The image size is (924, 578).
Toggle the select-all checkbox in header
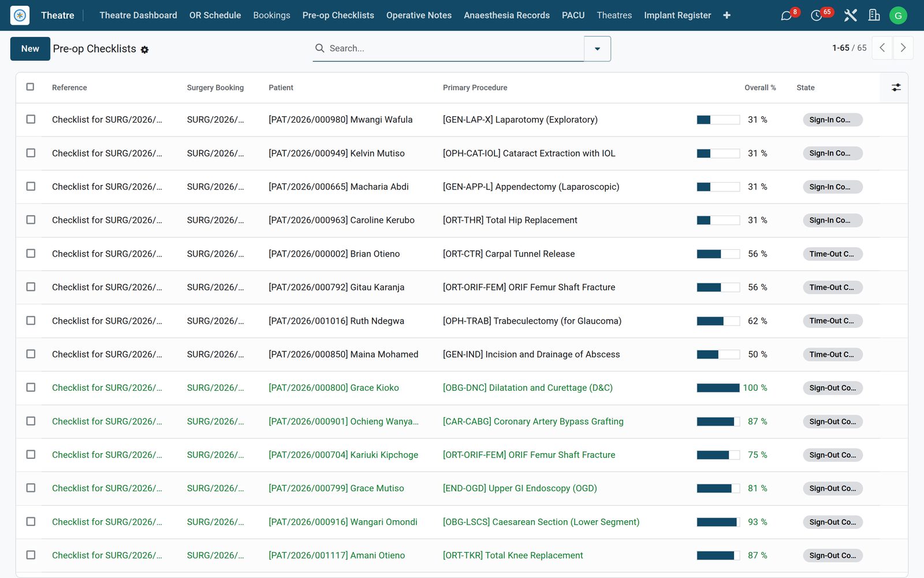[31, 87]
